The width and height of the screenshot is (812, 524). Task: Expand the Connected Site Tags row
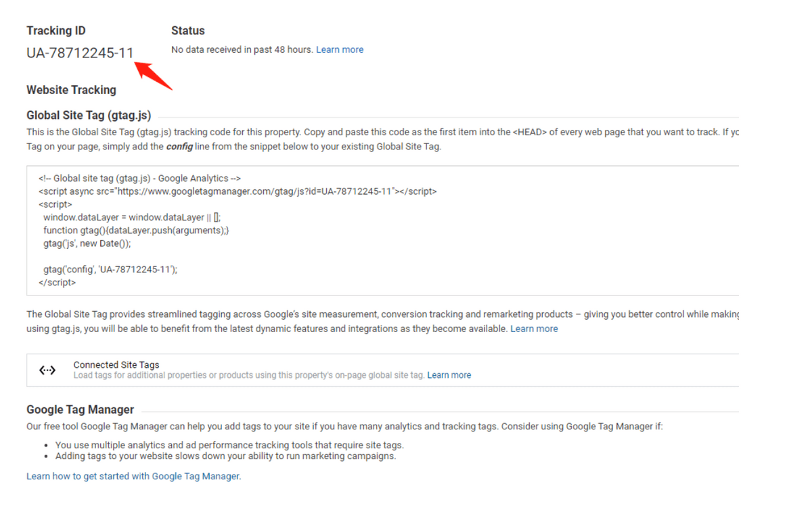382,370
